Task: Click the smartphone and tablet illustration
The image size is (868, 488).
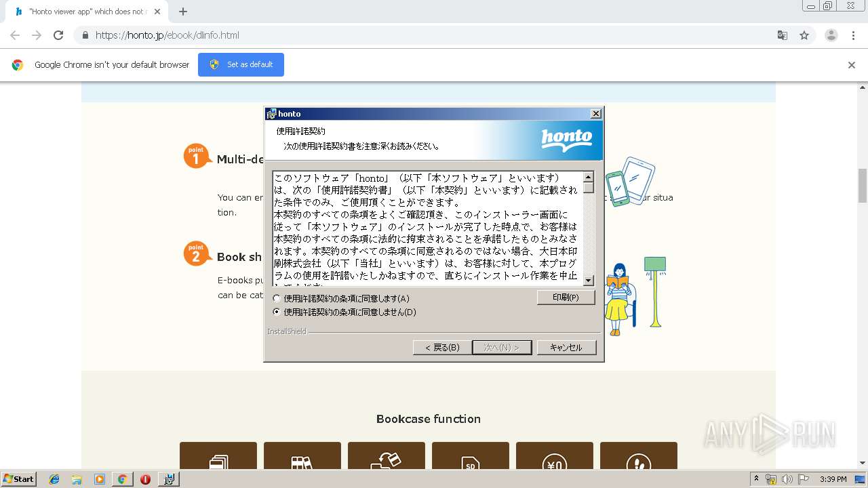Action: coord(630,182)
